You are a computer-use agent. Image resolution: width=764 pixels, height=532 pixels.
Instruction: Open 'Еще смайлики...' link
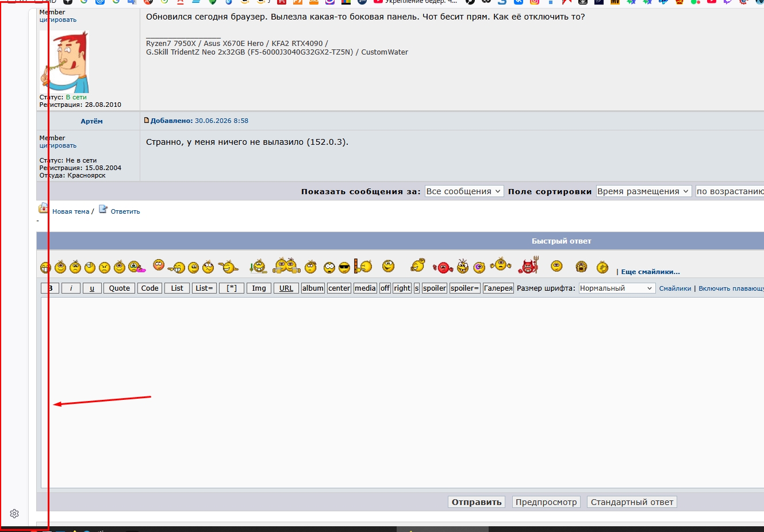650,272
